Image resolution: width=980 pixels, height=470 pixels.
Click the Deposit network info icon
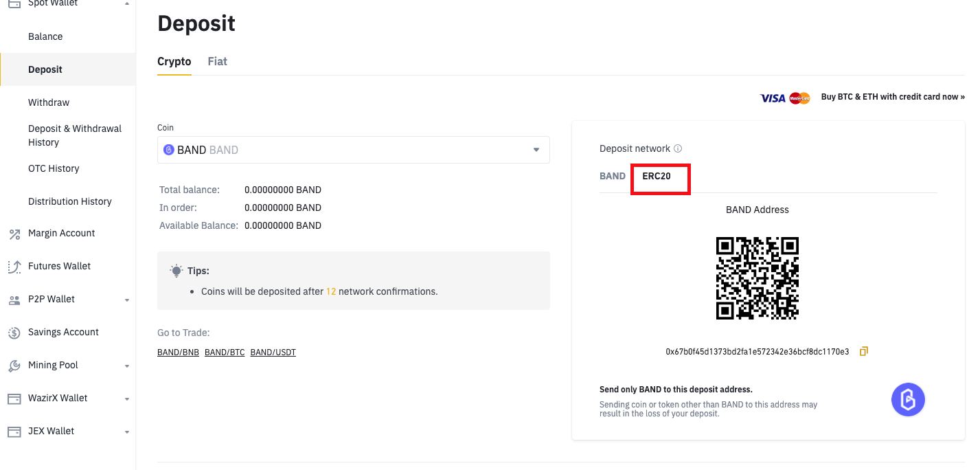[x=678, y=148]
